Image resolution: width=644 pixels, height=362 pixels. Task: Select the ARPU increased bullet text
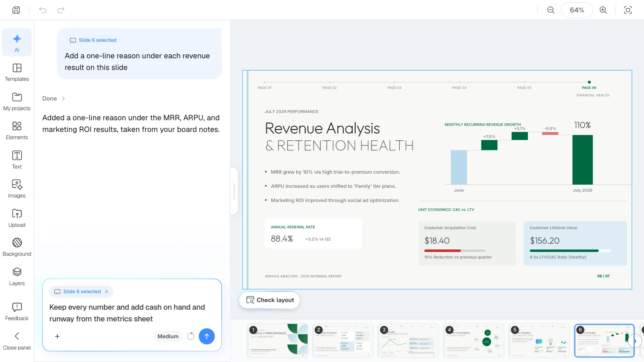click(x=333, y=186)
